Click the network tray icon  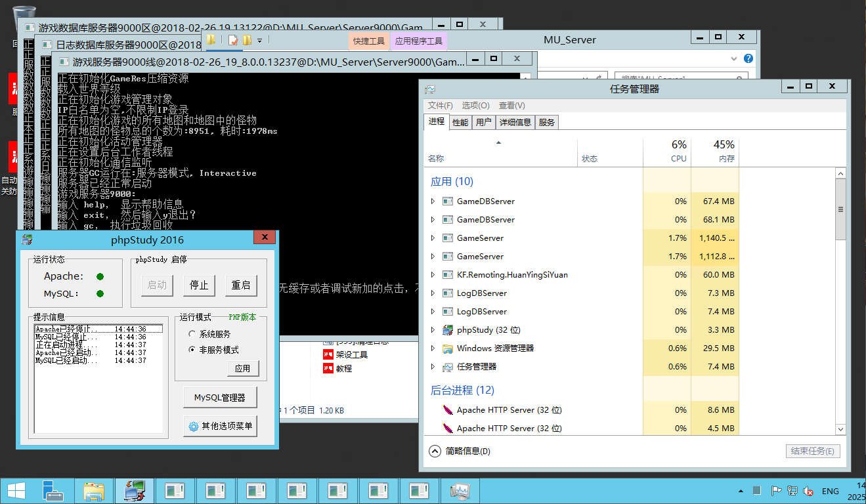point(792,491)
